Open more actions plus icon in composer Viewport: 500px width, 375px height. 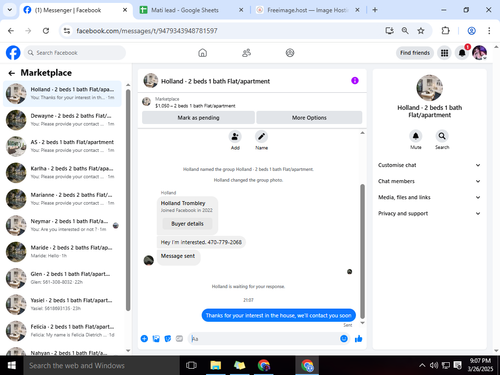tap(144, 339)
